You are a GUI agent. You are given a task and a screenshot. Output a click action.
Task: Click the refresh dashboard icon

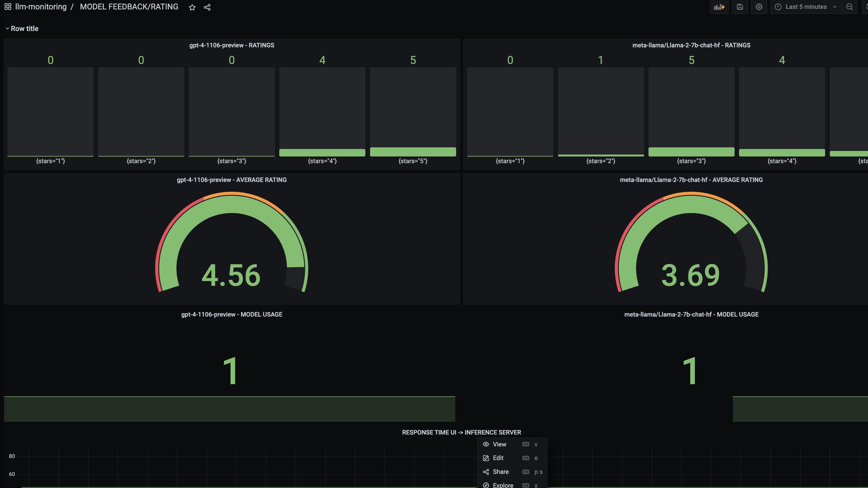866,7
